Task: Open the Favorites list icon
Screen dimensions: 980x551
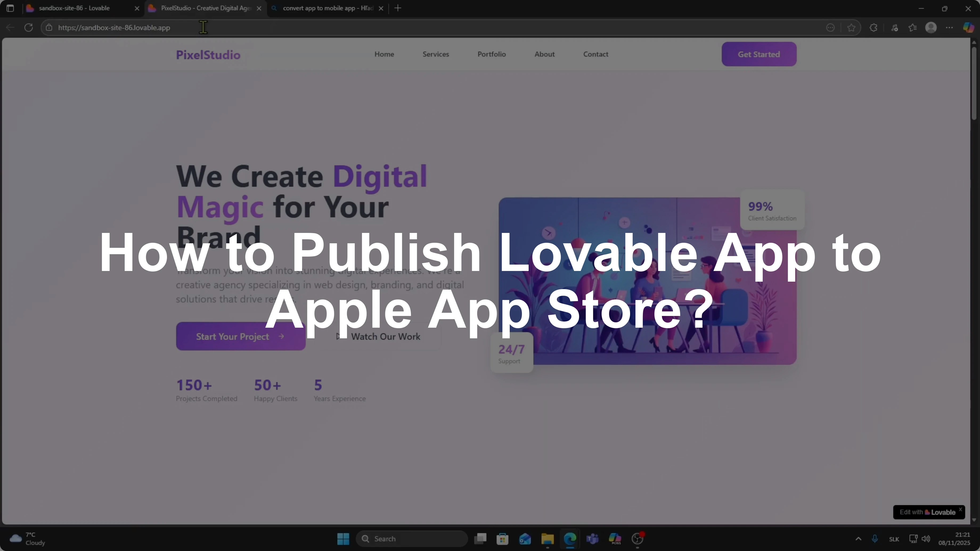Action: click(913, 27)
